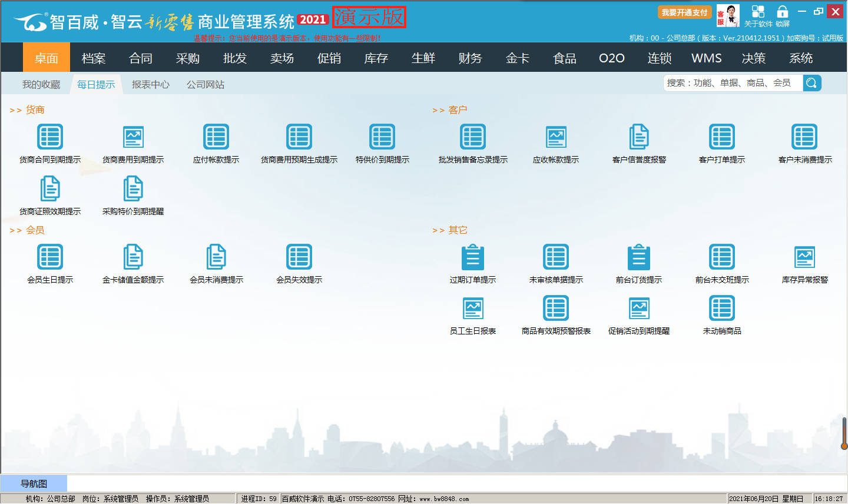Select the 财务 menu item
The image size is (848, 504).
(471, 58)
